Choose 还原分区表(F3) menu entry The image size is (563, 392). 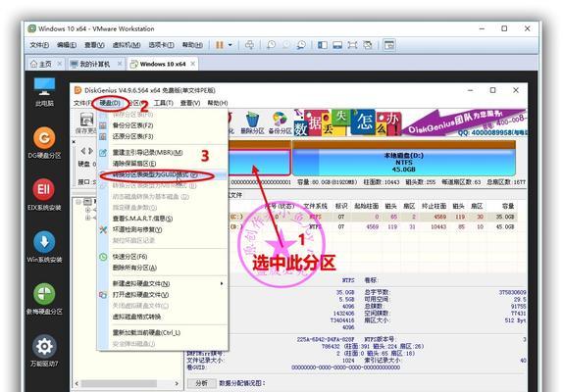(163, 136)
